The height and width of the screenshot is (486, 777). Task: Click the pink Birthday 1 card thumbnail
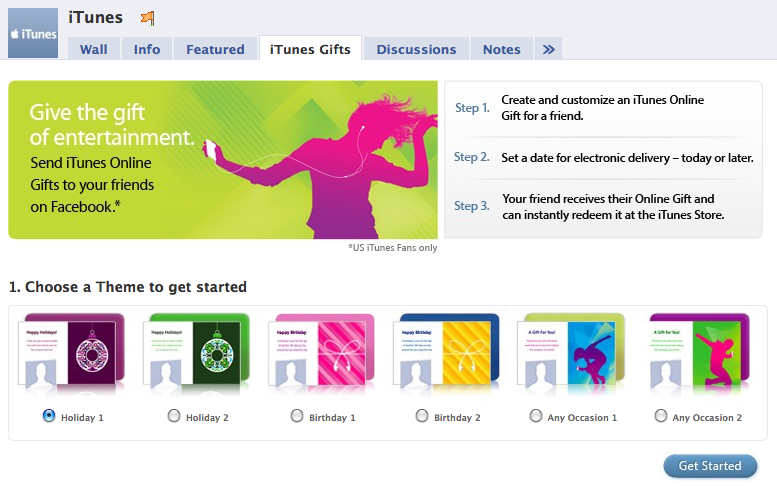323,354
